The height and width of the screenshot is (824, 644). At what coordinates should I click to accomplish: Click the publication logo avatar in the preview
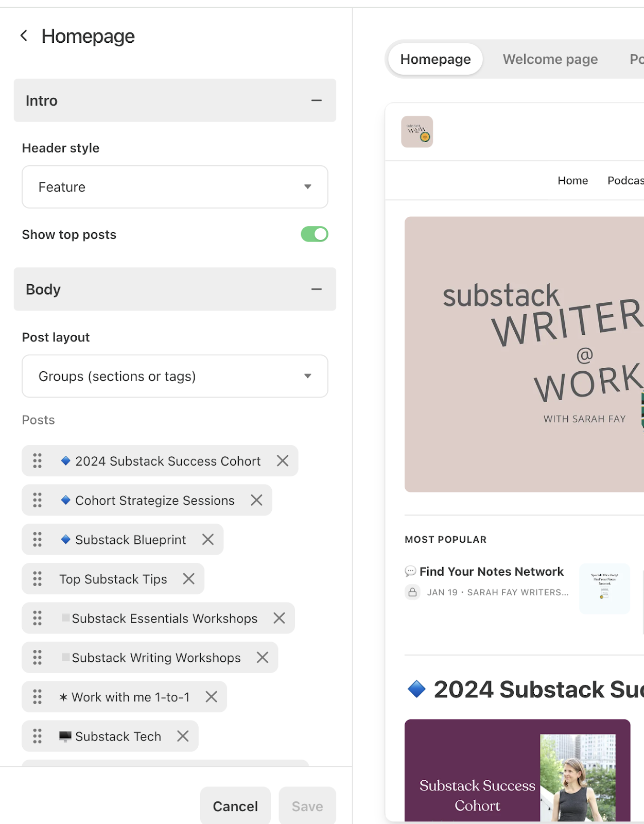[x=417, y=132]
